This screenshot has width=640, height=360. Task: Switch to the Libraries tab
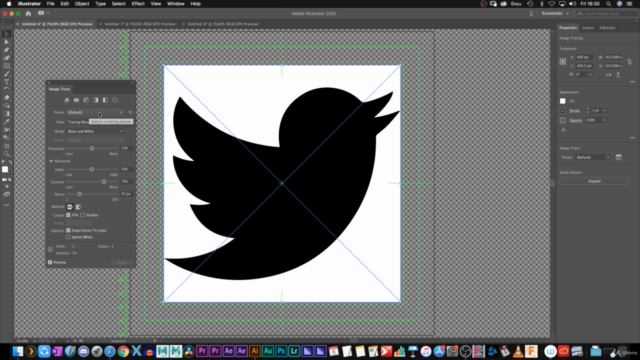point(607,28)
